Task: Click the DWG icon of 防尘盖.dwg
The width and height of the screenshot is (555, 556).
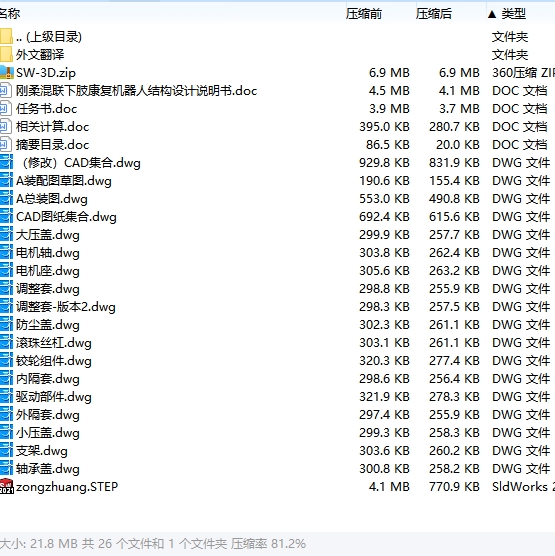Action: pos(6,325)
